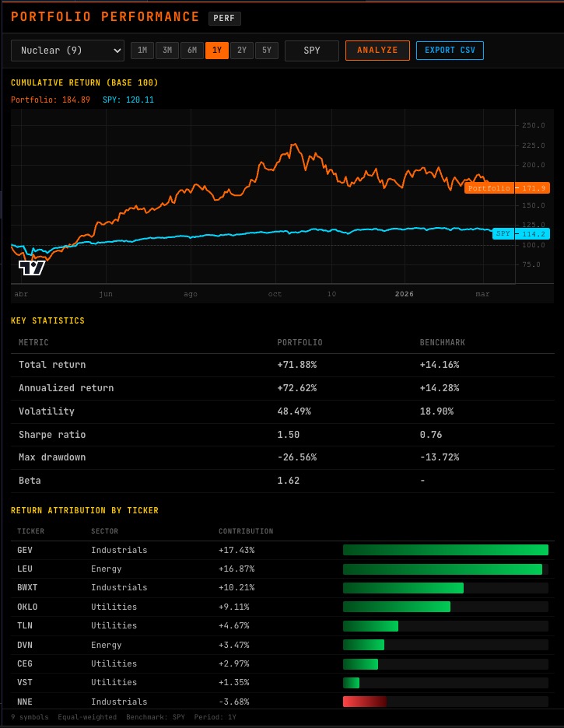Click the BWXT contribution +10.21%
564x728 pixels.
236,588
